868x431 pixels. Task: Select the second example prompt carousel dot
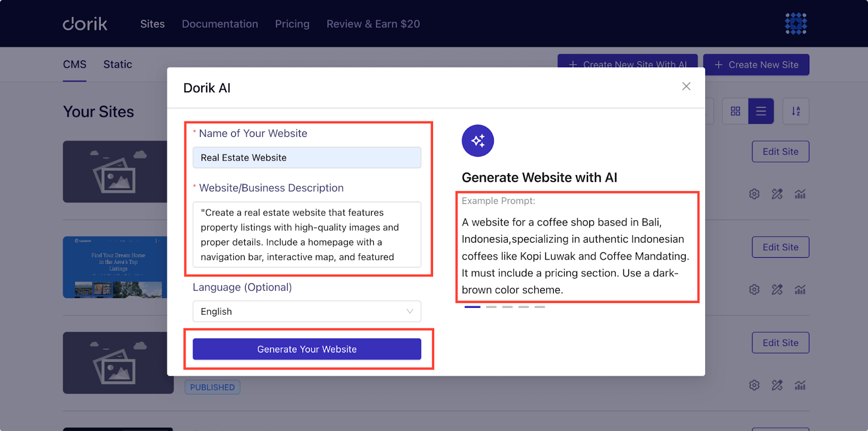[492, 307]
